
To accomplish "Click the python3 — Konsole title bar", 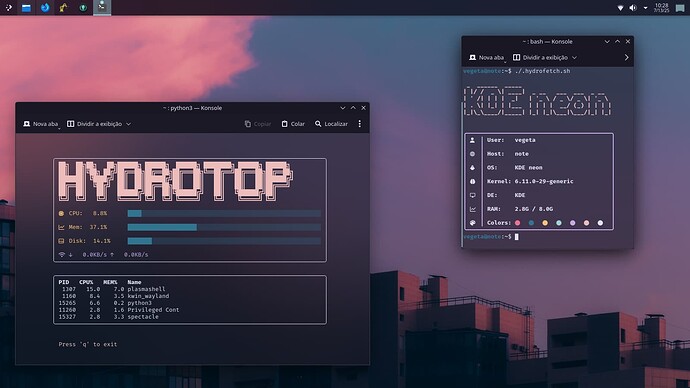I will click(192, 108).
